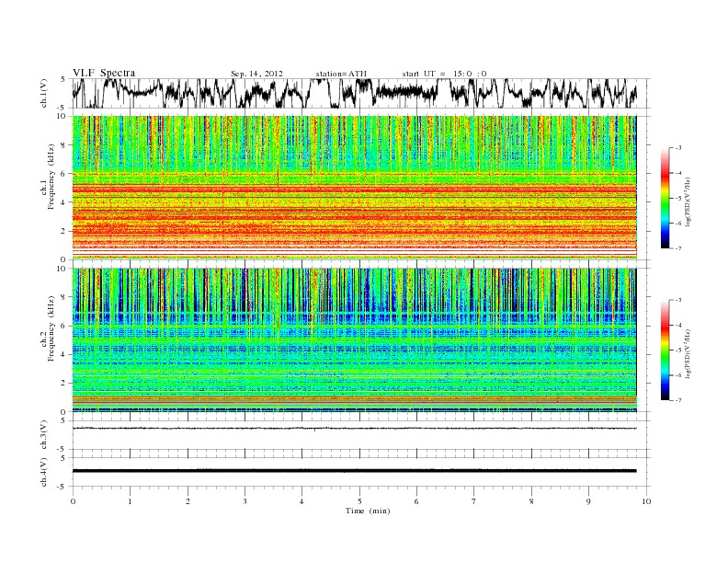The image size is (728, 563).
Task: Click the "-7" label on ch.2 color bar
Action: tap(677, 400)
